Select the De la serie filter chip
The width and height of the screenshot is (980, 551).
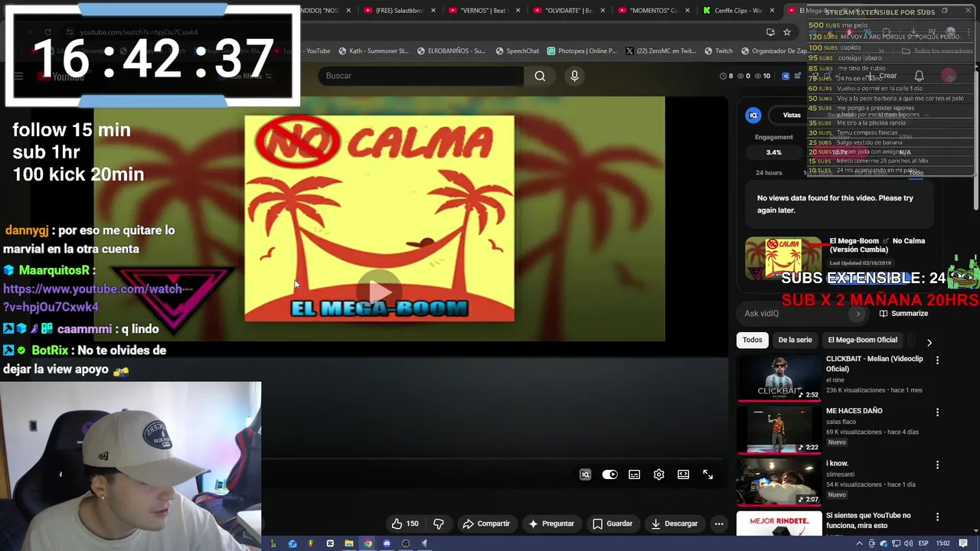[795, 340]
